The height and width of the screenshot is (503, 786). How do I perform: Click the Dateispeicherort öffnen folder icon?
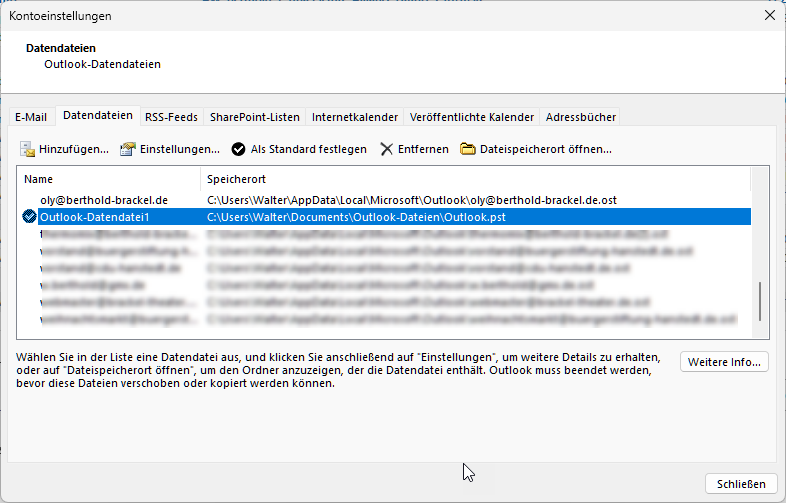pos(467,149)
